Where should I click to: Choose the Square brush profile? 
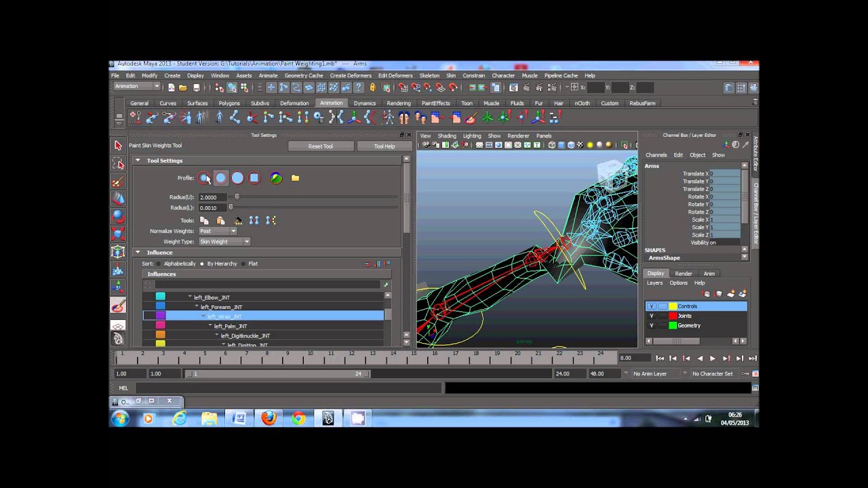[254, 178]
